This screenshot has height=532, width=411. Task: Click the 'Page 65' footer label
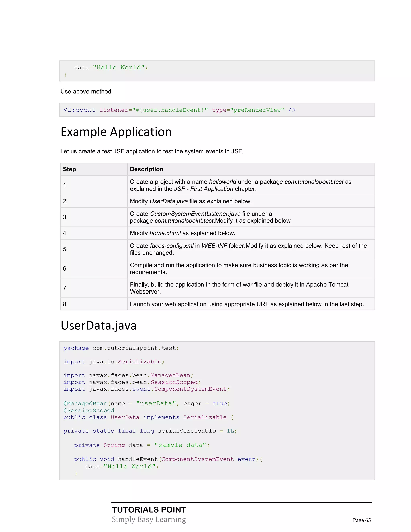(362, 520)
